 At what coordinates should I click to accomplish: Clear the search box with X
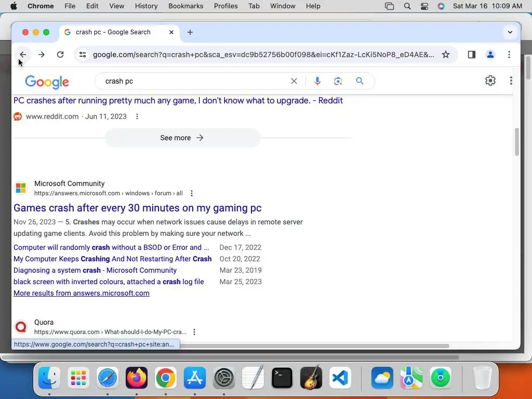[x=294, y=81]
